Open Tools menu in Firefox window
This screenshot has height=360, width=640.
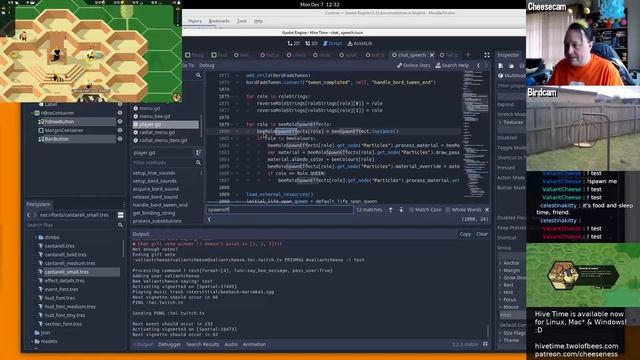(x=242, y=21)
